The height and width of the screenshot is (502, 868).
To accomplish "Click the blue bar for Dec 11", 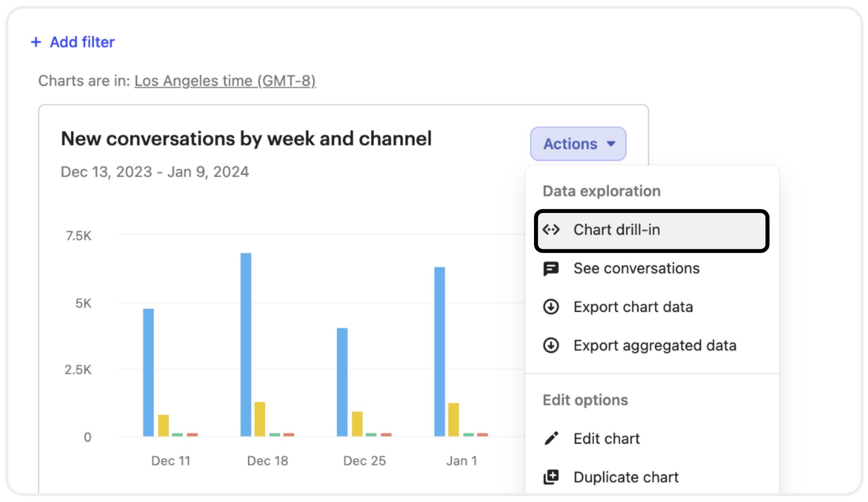I will 149,372.
